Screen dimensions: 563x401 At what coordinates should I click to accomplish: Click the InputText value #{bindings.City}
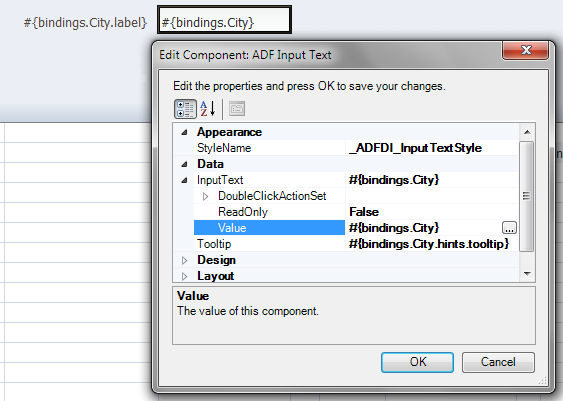432,180
